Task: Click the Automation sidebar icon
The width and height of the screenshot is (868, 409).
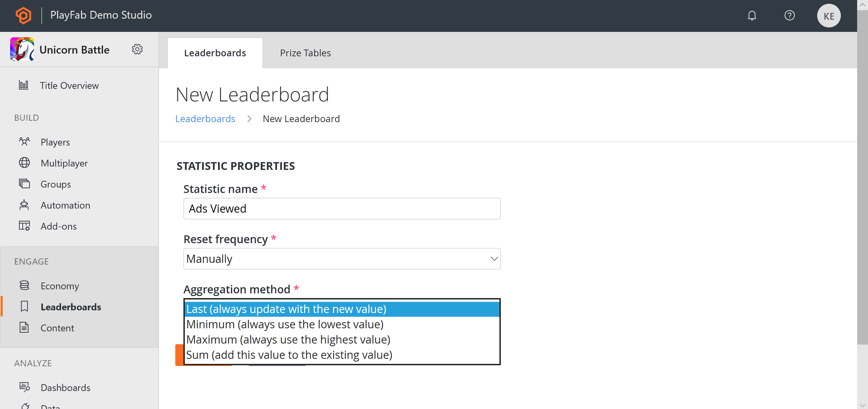Action: point(24,205)
